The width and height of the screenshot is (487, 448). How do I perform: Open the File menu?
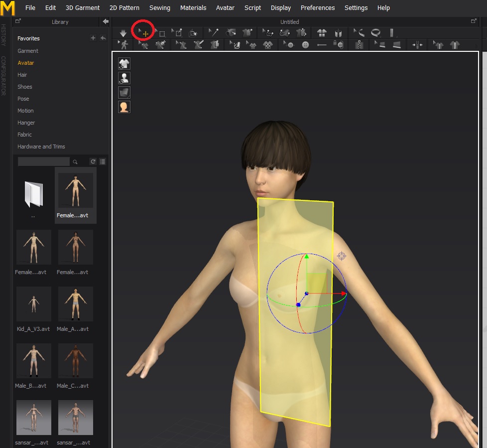(x=30, y=8)
